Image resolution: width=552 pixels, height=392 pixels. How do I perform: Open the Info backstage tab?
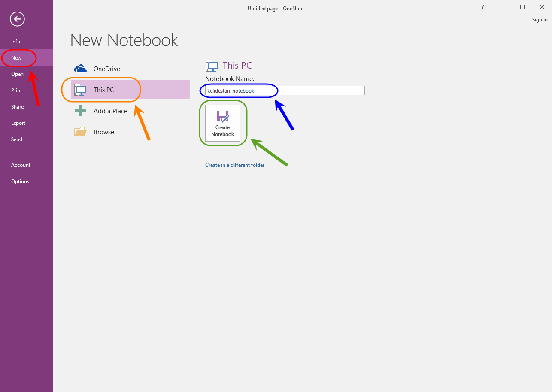[x=26, y=42]
